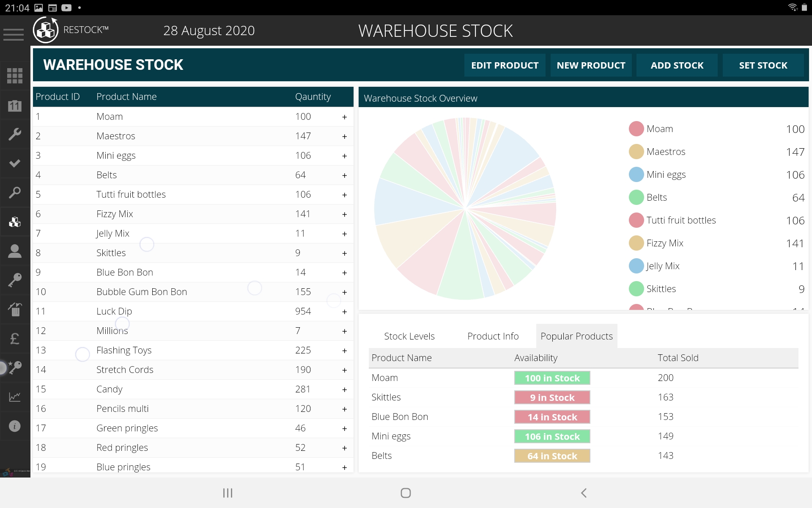Open the hamburger menu in the header
The height and width of the screenshot is (508, 812).
click(x=14, y=34)
